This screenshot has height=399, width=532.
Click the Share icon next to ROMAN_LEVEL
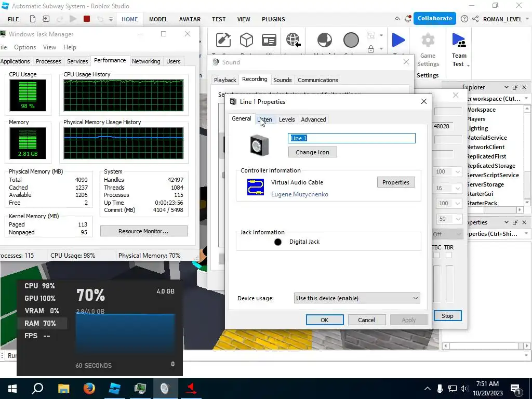click(475, 19)
